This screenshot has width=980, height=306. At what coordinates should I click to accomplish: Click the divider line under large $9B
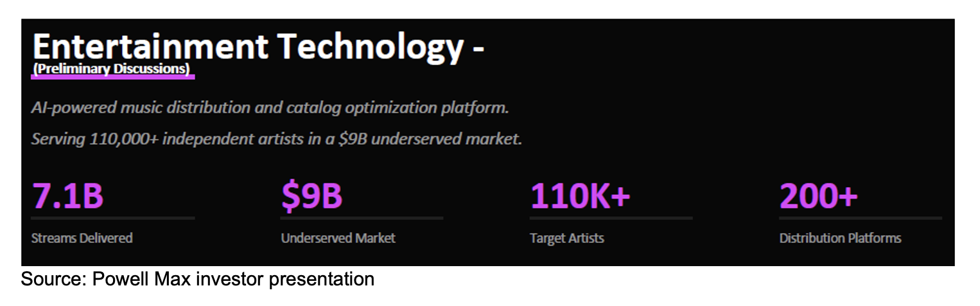coord(362,219)
